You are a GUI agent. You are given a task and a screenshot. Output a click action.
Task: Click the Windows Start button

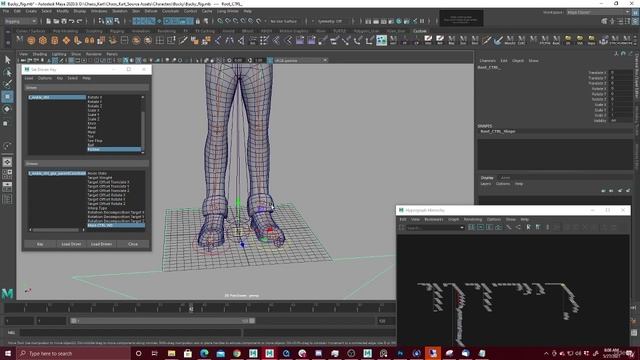point(8,353)
